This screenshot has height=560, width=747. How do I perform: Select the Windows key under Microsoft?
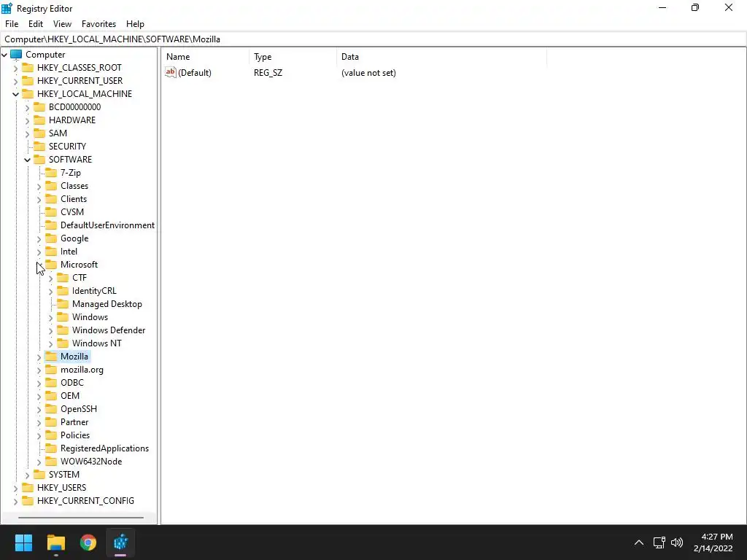90,317
